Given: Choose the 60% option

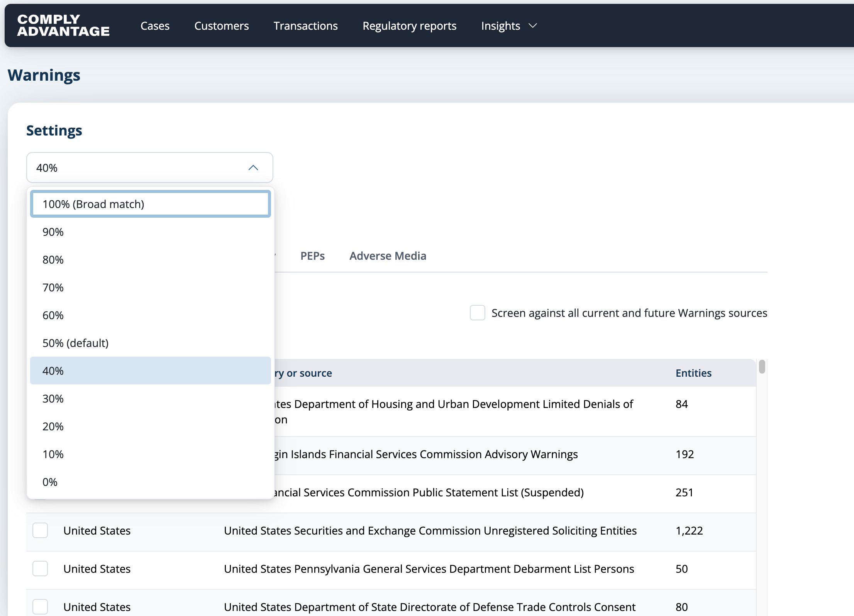Looking at the screenshot, I should click(x=151, y=315).
